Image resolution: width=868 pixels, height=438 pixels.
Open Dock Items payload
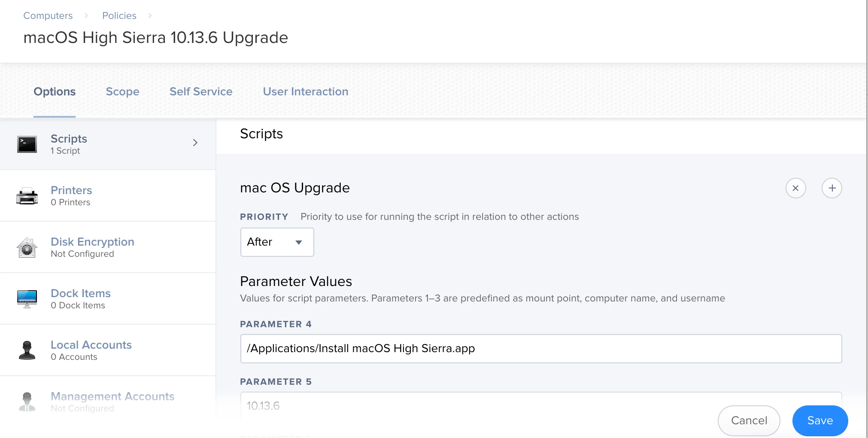(x=108, y=299)
